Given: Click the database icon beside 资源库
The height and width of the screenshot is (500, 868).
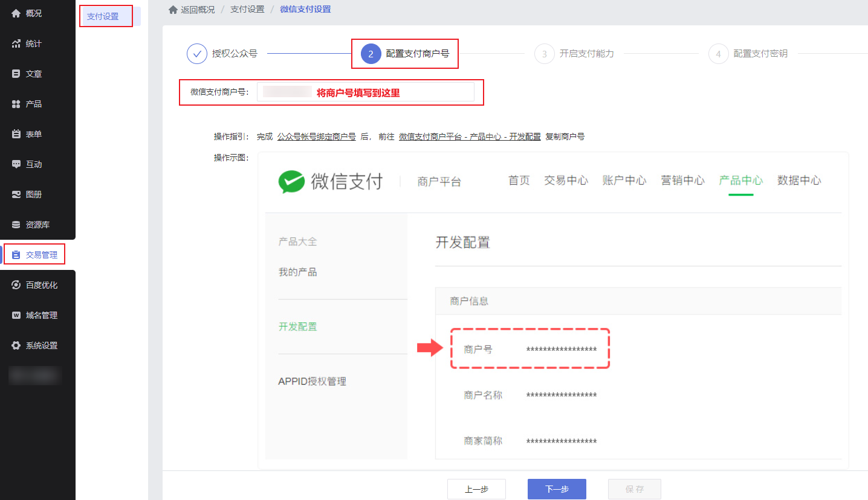Looking at the screenshot, I should pyautogui.click(x=16, y=225).
